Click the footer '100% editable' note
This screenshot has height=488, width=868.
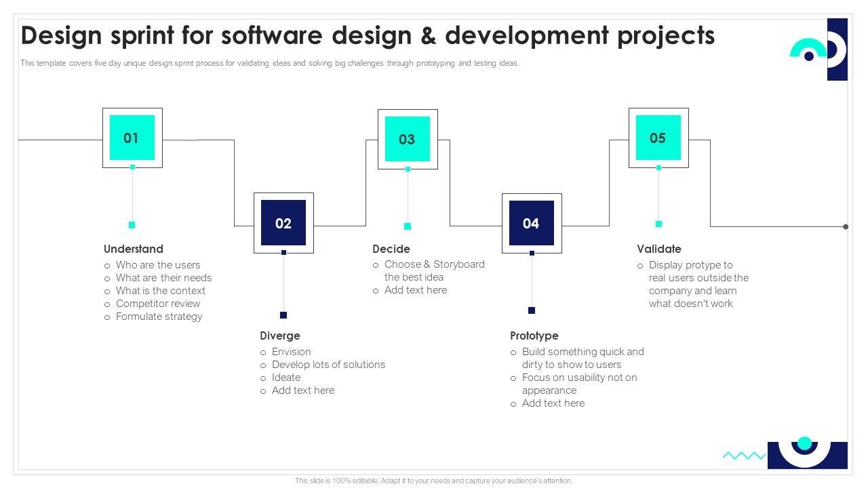(x=434, y=481)
